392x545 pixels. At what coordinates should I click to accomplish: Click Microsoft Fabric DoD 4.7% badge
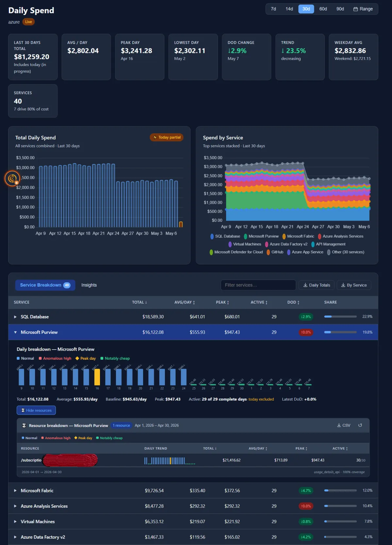[306, 490]
